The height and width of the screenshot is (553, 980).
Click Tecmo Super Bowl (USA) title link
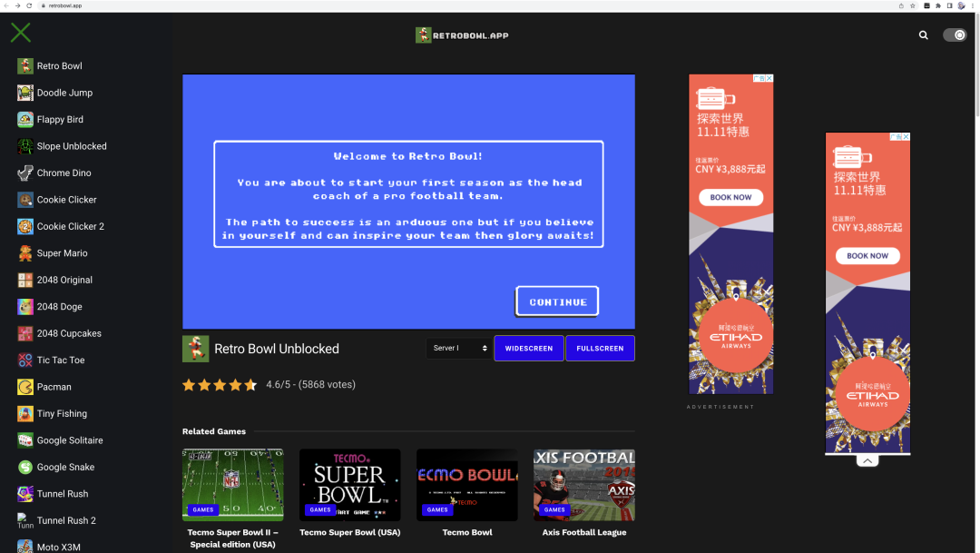350,532
